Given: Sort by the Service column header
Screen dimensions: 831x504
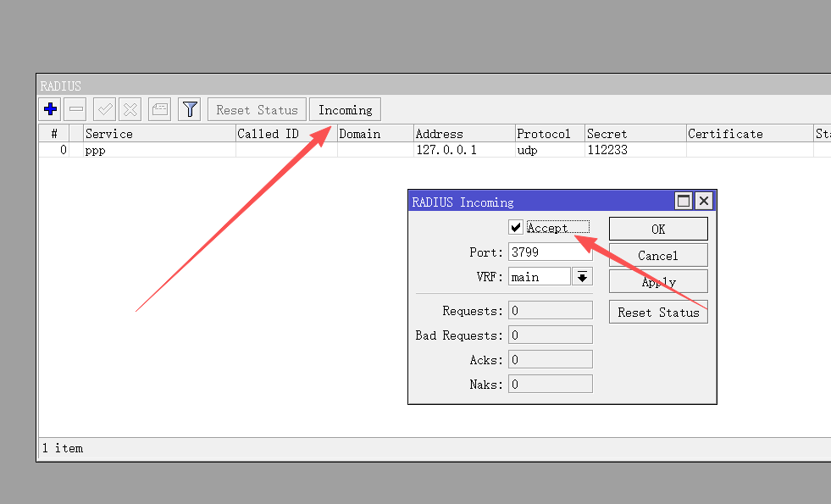Looking at the screenshot, I should click(x=158, y=134).
